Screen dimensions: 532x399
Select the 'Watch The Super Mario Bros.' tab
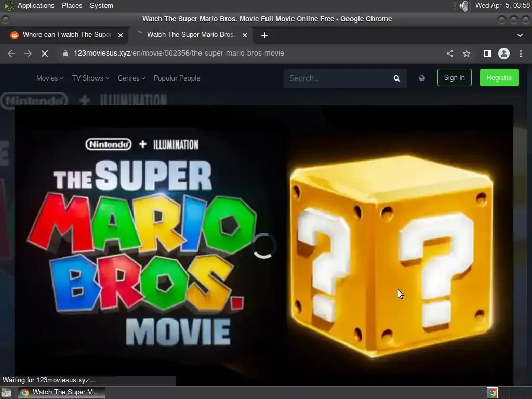[190, 35]
